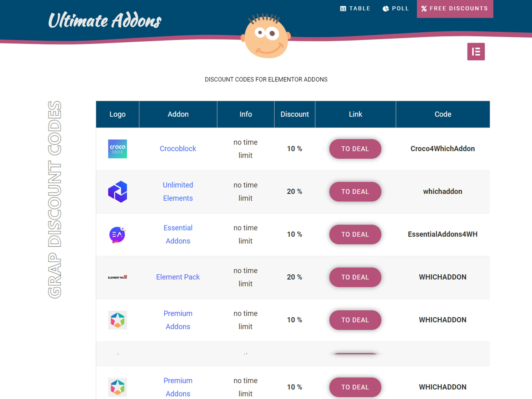The height and width of the screenshot is (399, 532).
Task: Click the Essential Addons logo icon
Action: tap(117, 234)
